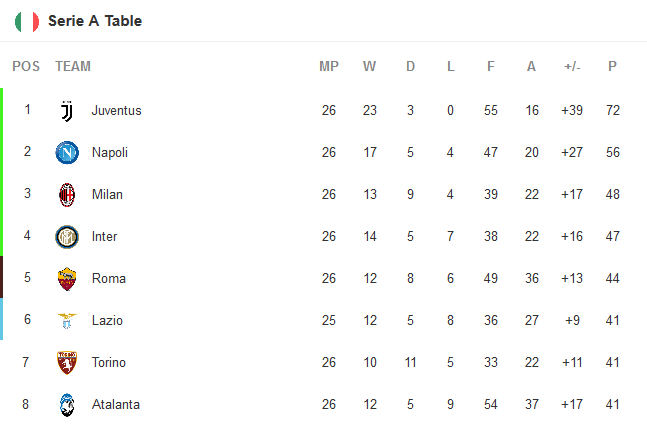Click the TEAM column header
The image size is (647, 424).
(73, 67)
